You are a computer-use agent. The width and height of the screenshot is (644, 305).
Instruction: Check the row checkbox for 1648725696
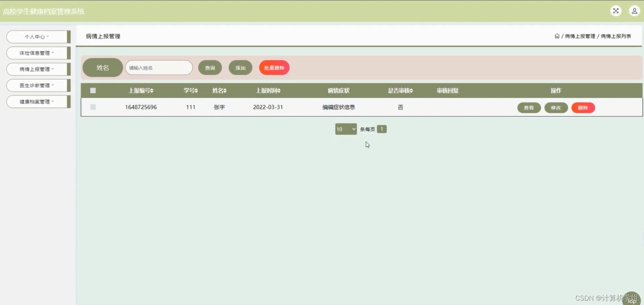click(93, 107)
